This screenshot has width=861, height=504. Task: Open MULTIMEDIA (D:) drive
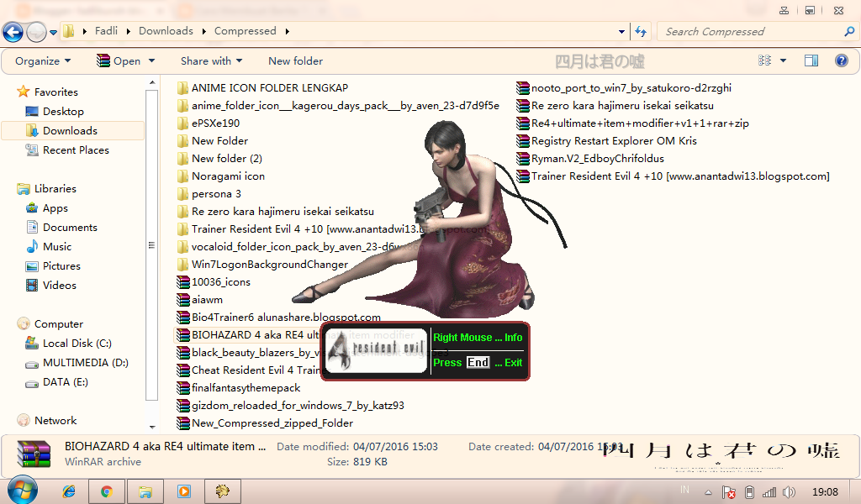tap(77, 363)
